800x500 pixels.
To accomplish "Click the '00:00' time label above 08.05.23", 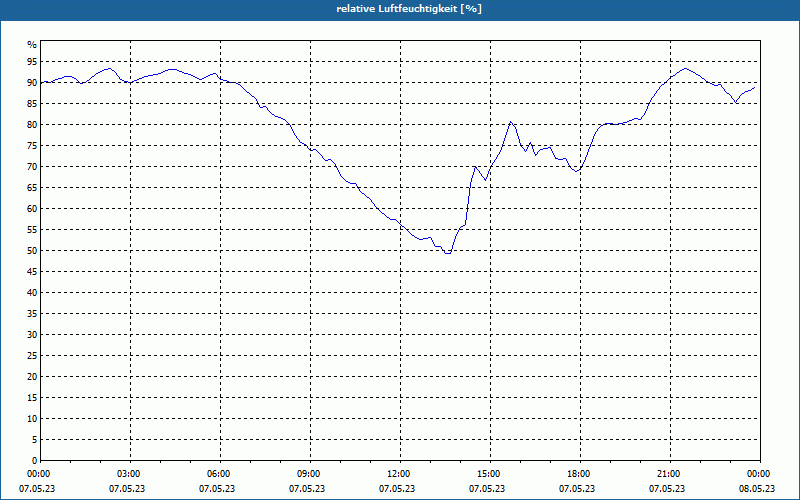I will click(760, 474).
